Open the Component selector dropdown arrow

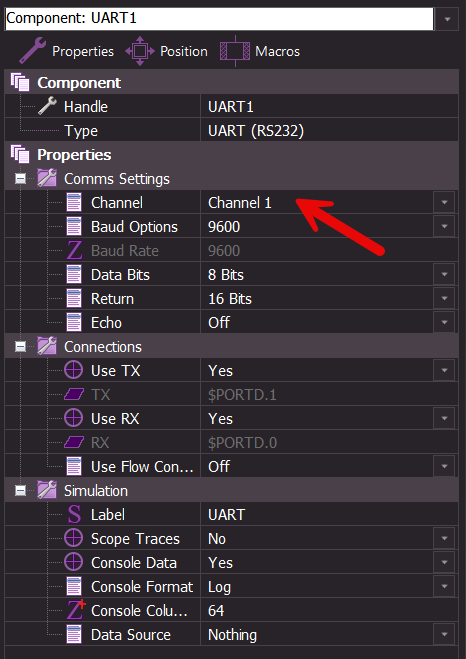tap(447, 19)
